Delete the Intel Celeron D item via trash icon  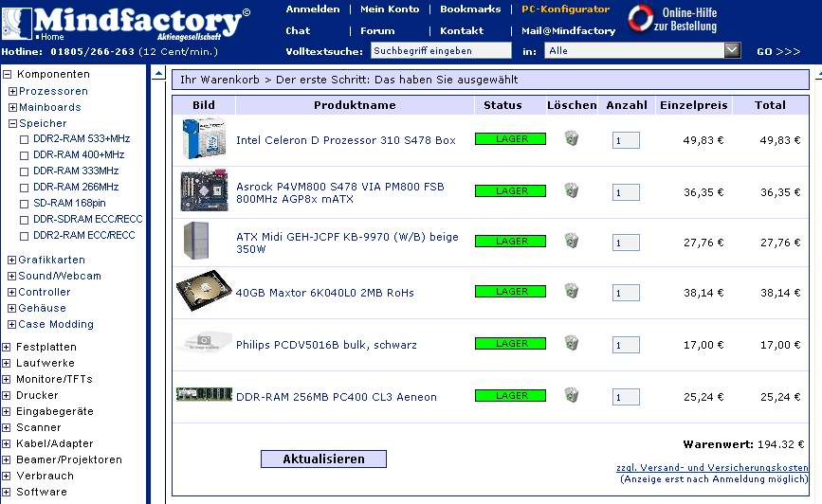pos(572,138)
